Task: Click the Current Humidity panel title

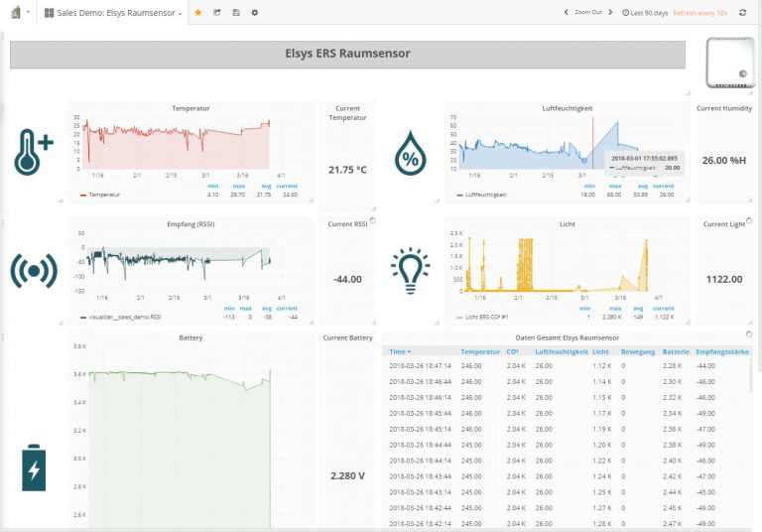Action: [723, 108]
